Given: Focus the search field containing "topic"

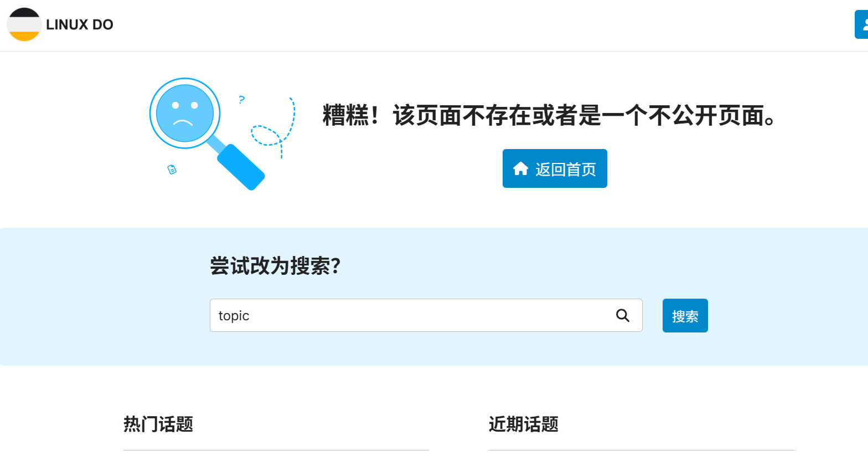Looking at the screenshot, I should pyautogui.click(x=410, y=315).
